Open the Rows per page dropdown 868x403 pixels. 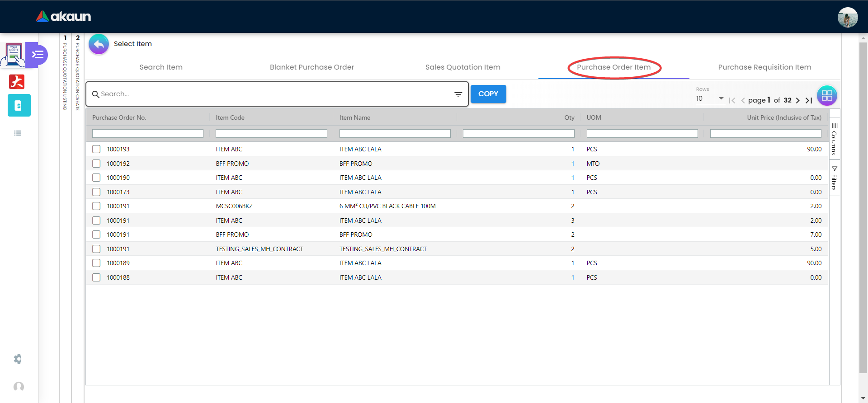tap(710, 98)
